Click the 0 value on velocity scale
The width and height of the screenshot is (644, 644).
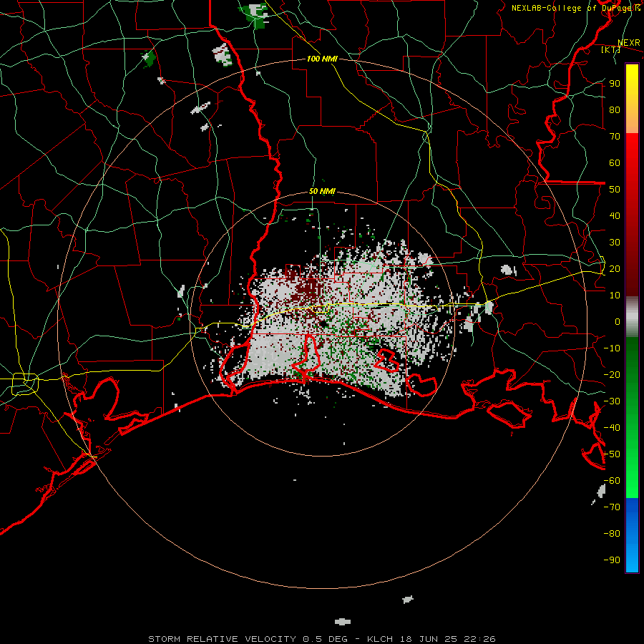(x=618, y=322)
